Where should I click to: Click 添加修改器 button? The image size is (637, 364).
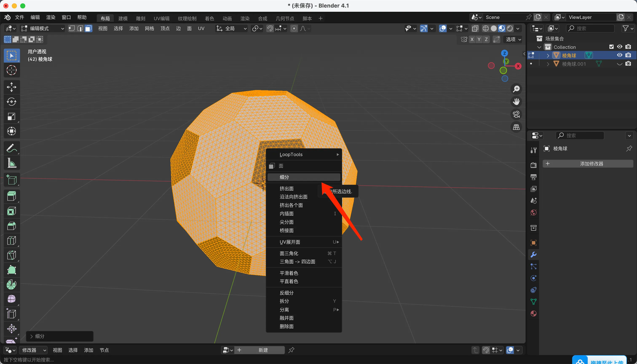[x=588, y=164]
